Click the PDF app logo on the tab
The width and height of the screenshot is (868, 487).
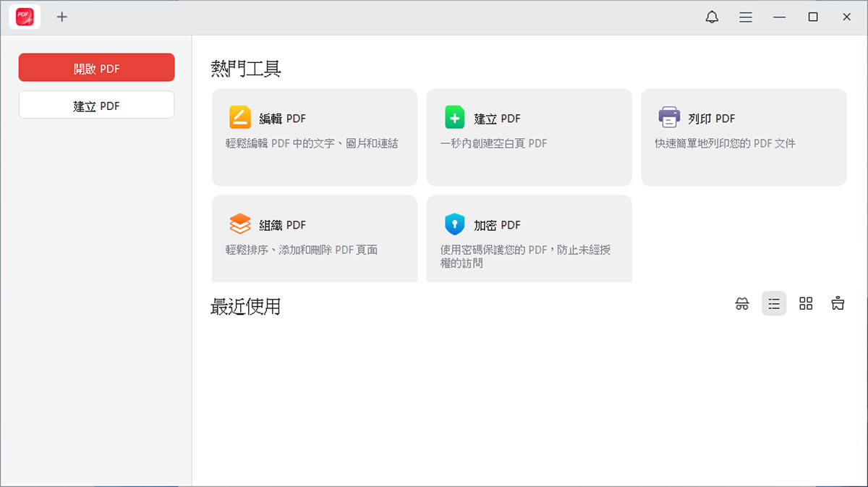(x=24, y=16)
